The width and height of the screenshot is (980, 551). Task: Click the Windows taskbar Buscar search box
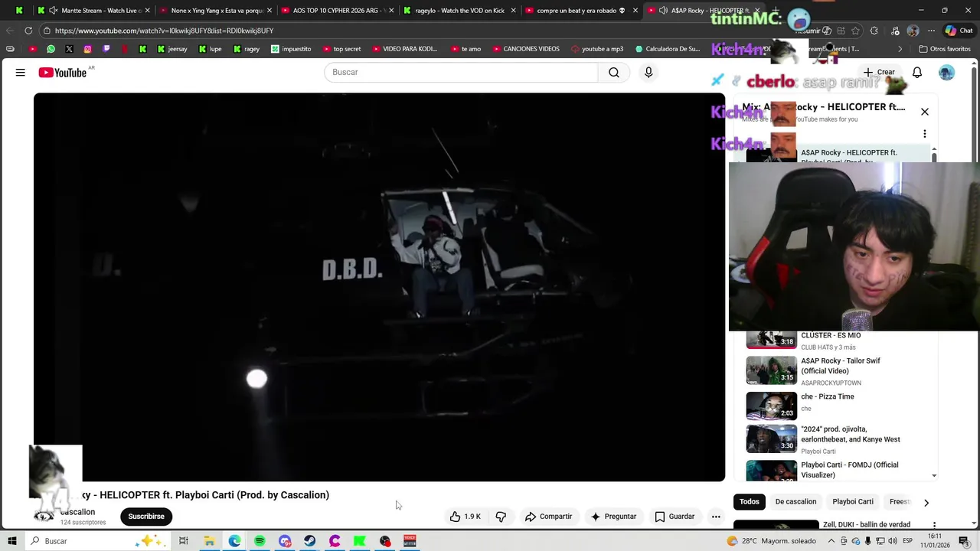(x=96, y=541)
